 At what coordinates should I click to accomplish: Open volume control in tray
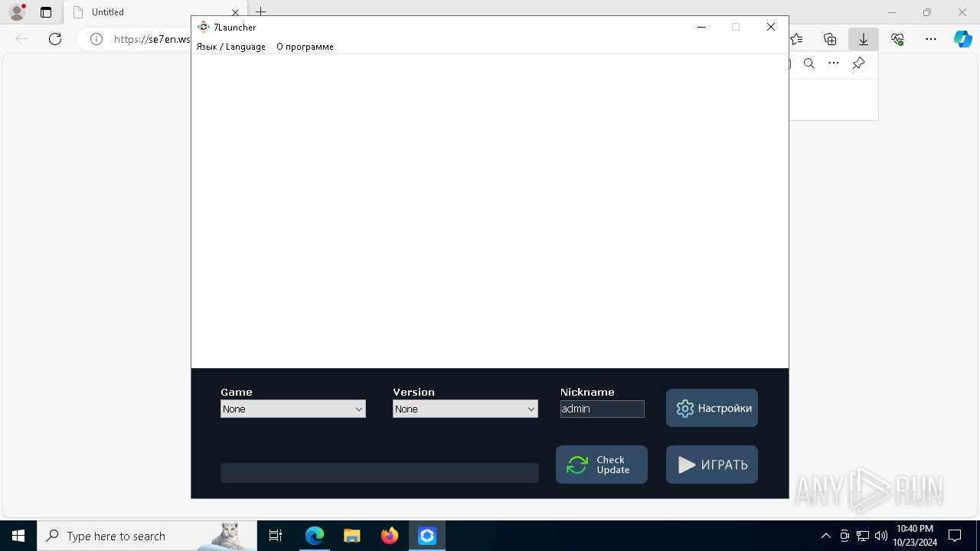[881, 536]
